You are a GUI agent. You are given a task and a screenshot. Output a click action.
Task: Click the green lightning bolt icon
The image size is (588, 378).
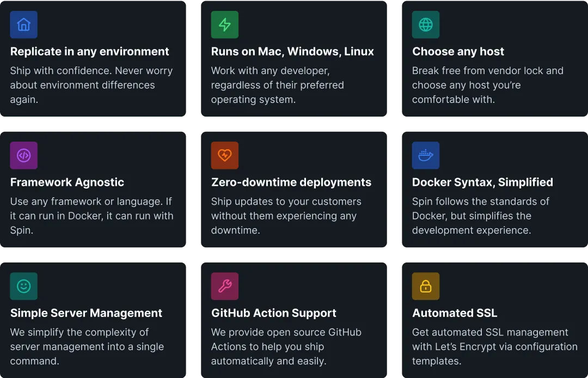coord(225,25)
